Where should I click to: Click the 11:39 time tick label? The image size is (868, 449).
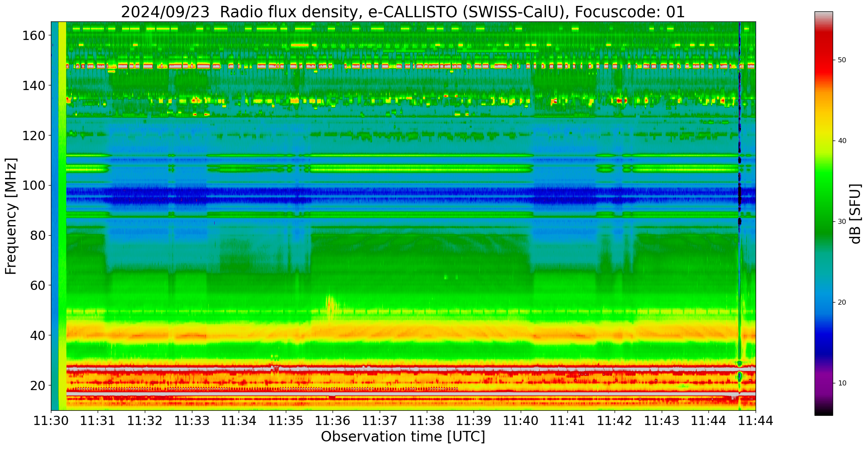tap(474, 421)
